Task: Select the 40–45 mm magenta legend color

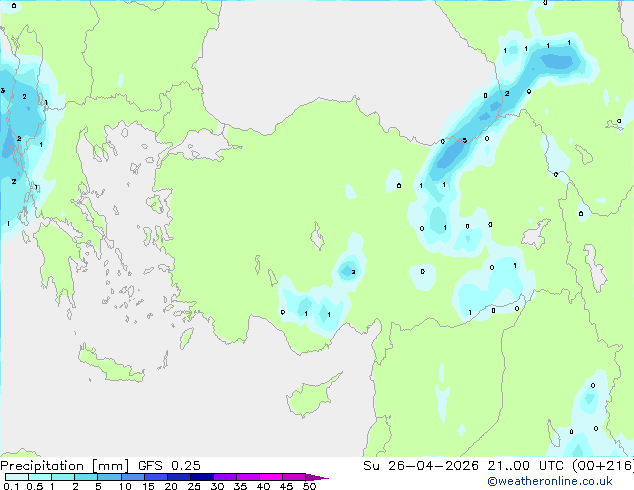Action: pyautogui.click(x=271, y=477)
